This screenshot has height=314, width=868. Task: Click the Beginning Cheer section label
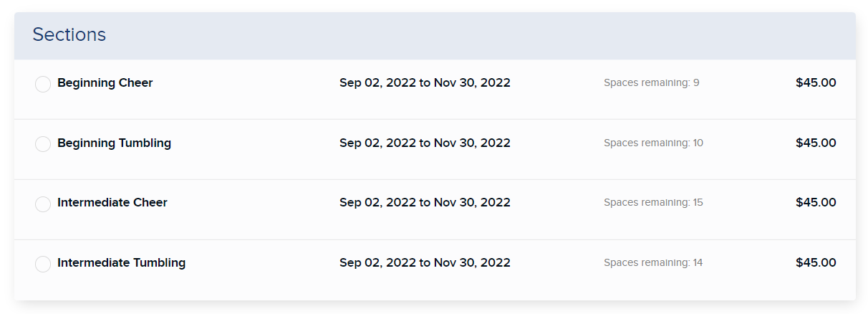point(105,82)
